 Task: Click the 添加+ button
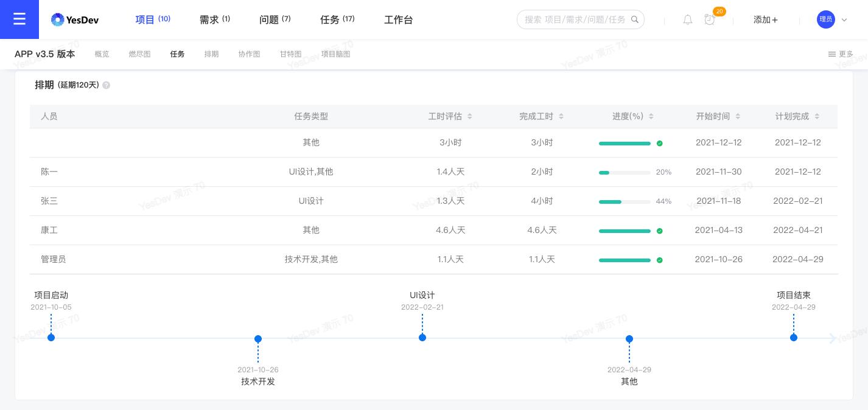tap(765, 19)
